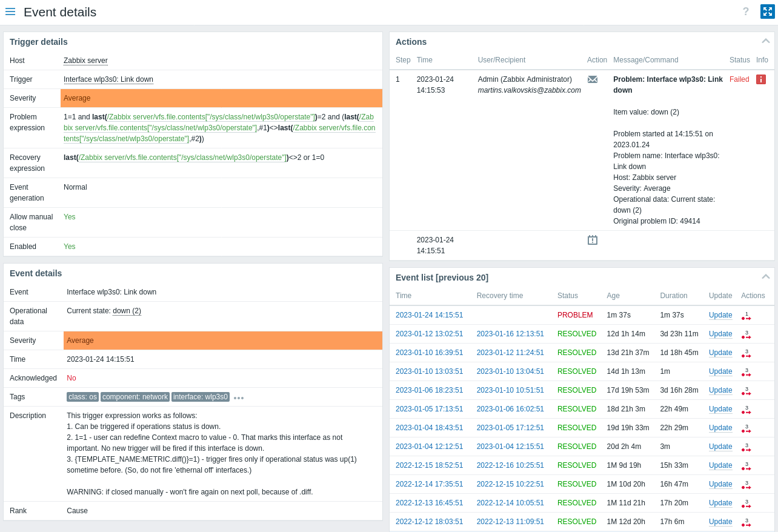Click the class: os tag

click(x=82, y=397)
